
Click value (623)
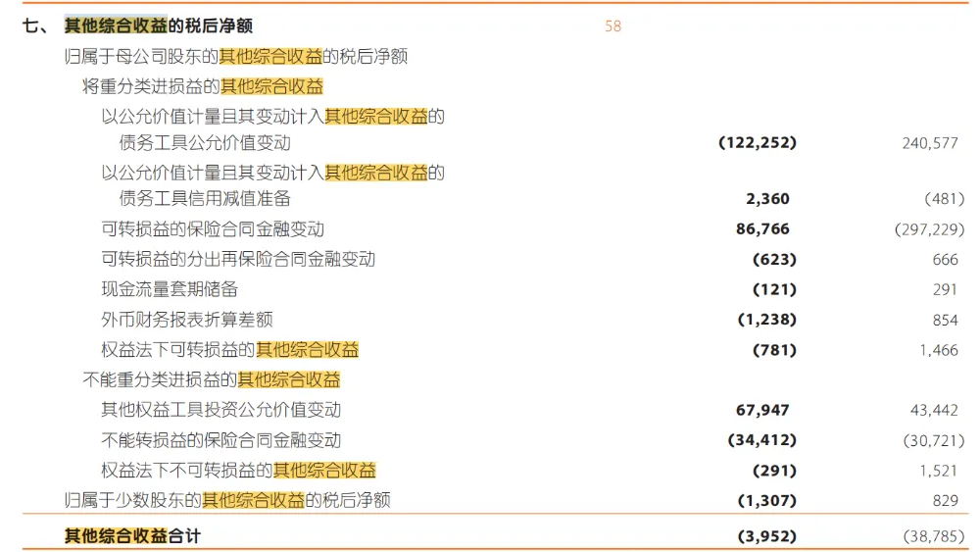774,260
